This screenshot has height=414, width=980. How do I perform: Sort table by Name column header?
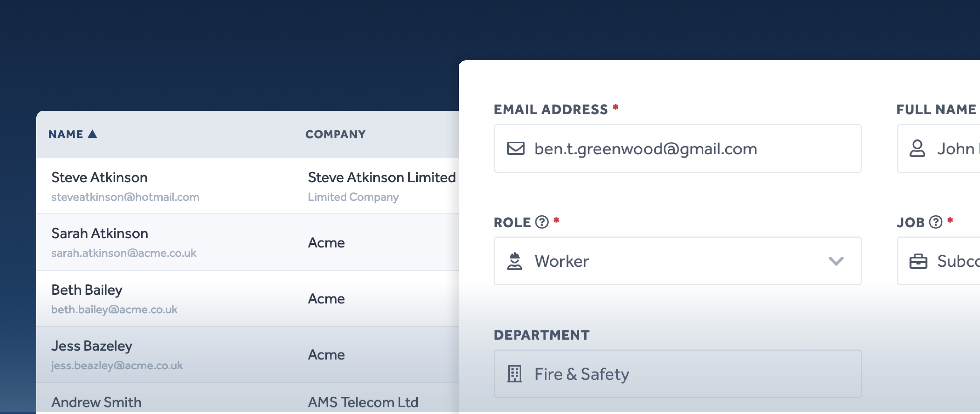(65, 134)
